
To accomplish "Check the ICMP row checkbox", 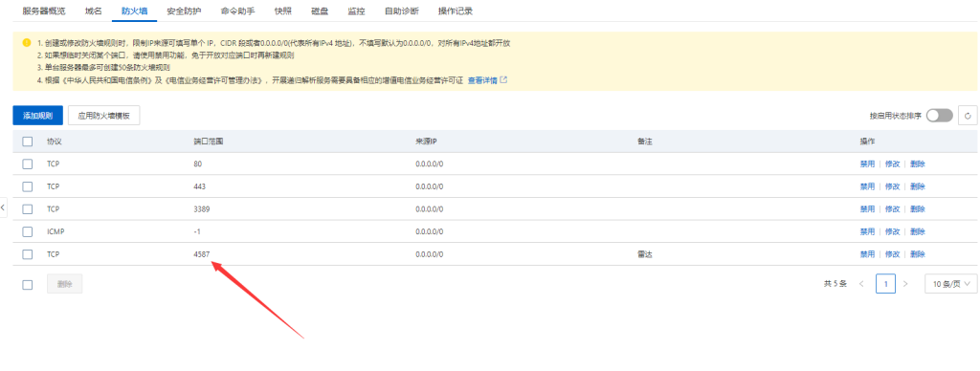I will click(x=28, y=231).
